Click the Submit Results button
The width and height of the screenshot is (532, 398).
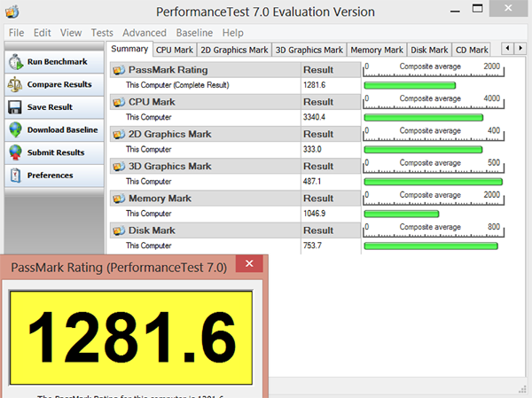54,152
